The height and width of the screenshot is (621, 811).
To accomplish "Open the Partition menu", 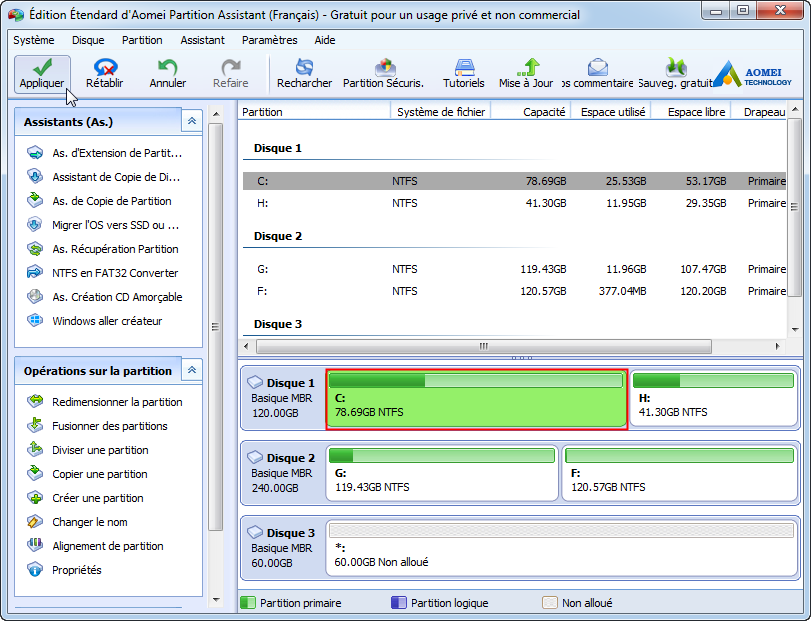I will [142, 40].
